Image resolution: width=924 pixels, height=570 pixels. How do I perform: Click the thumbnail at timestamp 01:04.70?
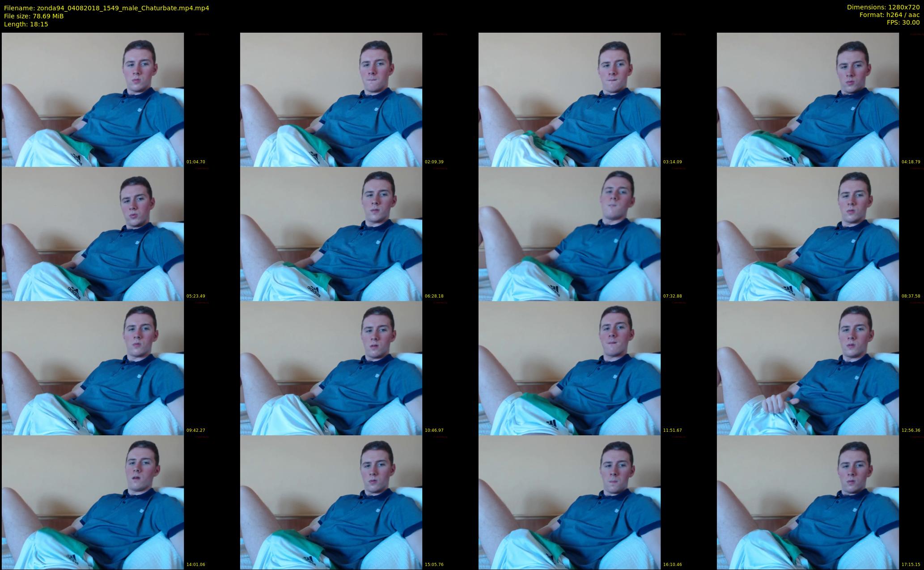coord(93,99)
